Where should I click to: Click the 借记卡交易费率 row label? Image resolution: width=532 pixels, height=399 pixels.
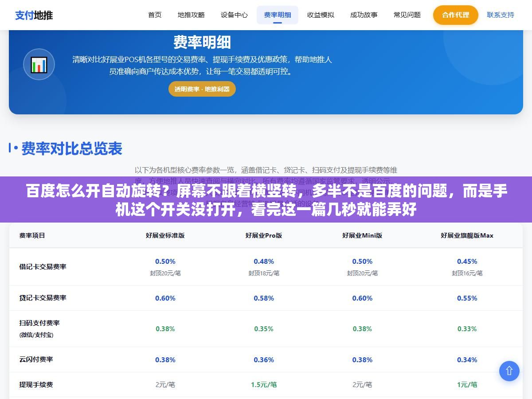pyautogui.click(x=43, y=266)
